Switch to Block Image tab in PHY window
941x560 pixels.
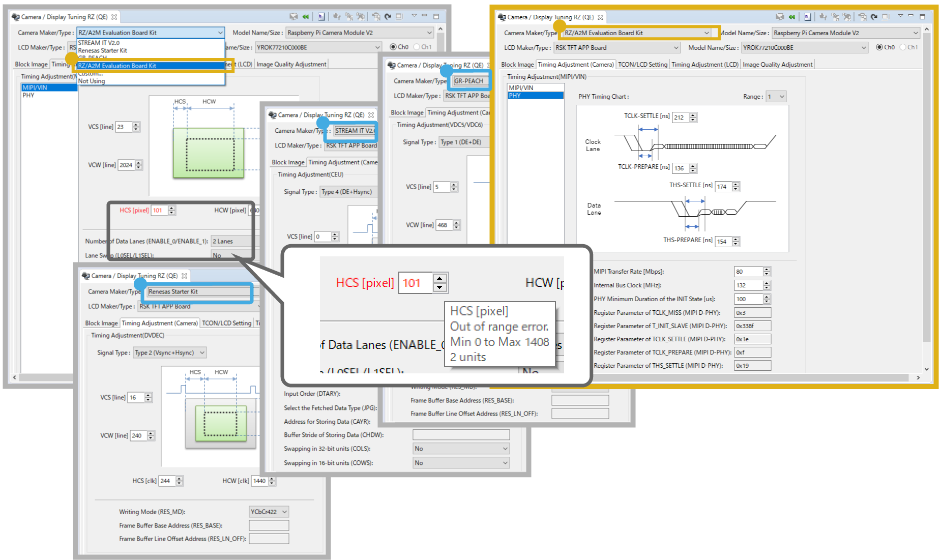point(517,65)
